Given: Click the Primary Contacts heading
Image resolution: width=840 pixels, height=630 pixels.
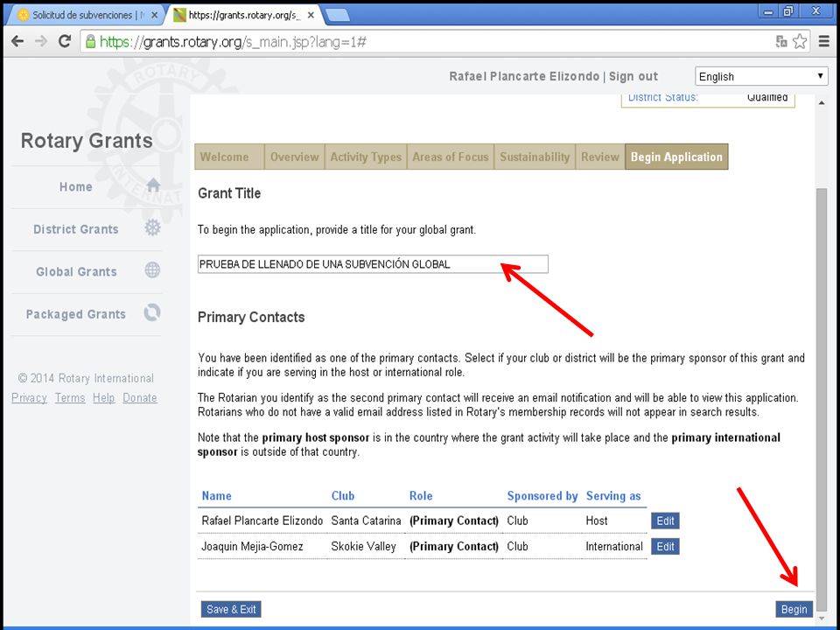Looking at the screenshot, I should [251, 317].
